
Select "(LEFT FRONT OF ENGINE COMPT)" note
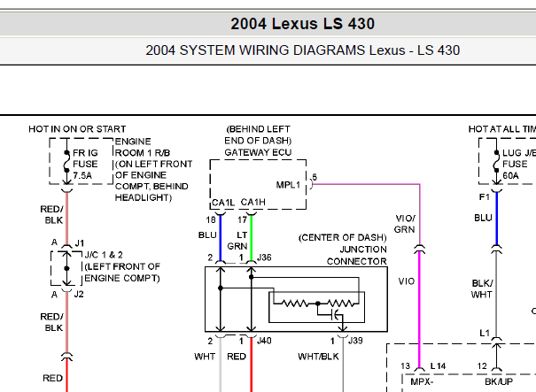pyautogui.click(x=122, y=273)
